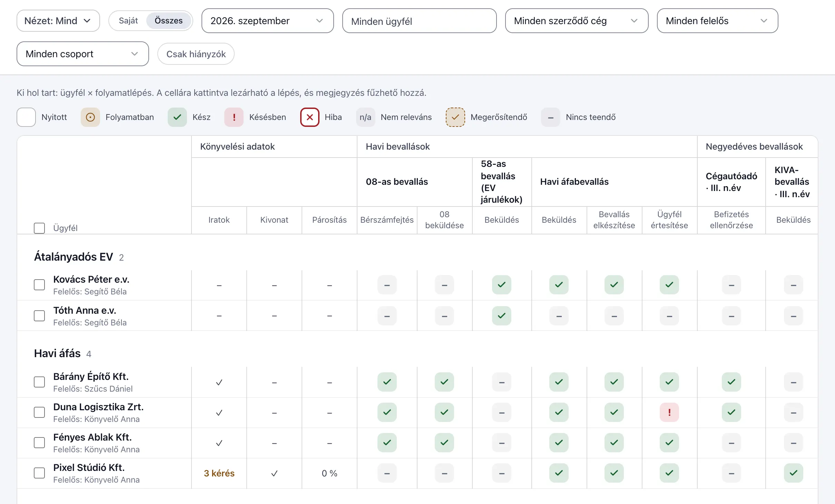The height and width of the screenshot is (504, 835).
Task: Click Kovács Péter's Ügyfél értesítése check
Action: 669,285
